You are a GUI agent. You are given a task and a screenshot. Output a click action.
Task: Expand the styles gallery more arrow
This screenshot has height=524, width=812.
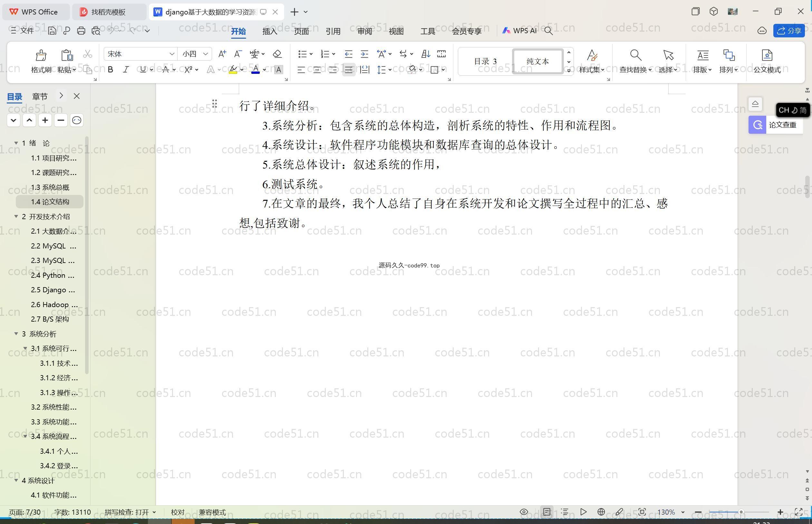[x=569, y=71]
